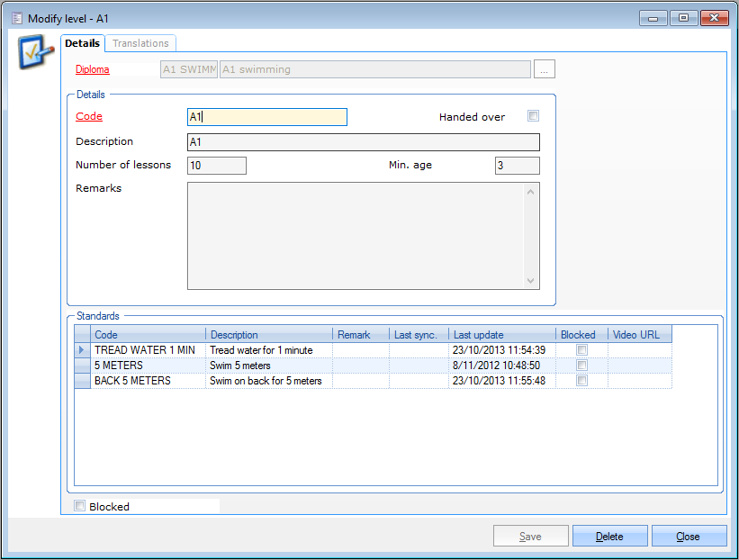Sort standards by the Last update column header

501,335
